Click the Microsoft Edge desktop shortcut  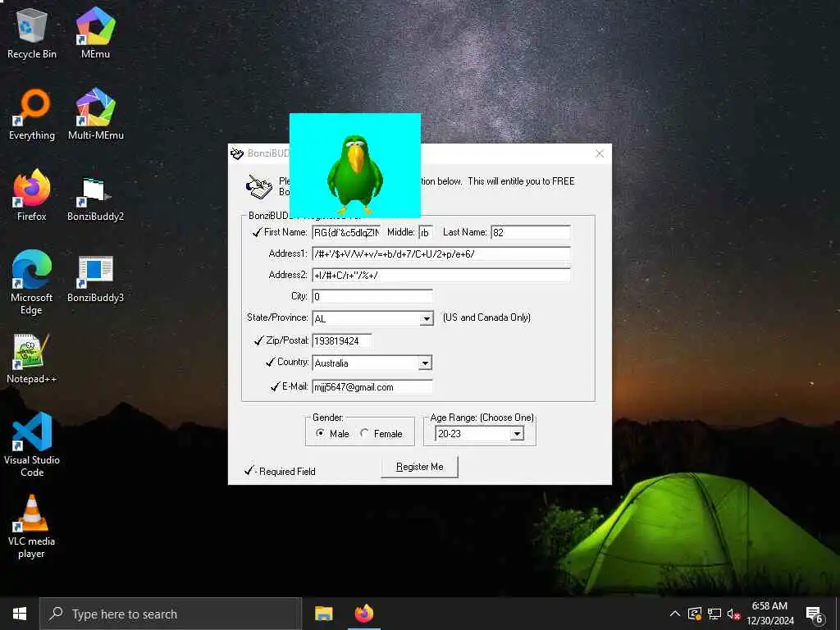coord(32,282)
